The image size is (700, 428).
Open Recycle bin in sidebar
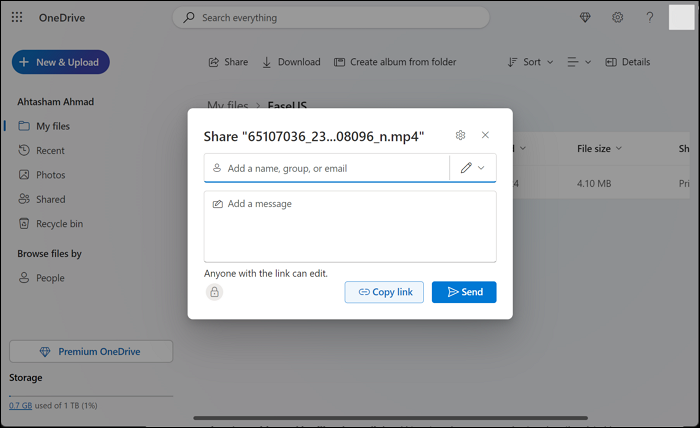tap(50, 224)
